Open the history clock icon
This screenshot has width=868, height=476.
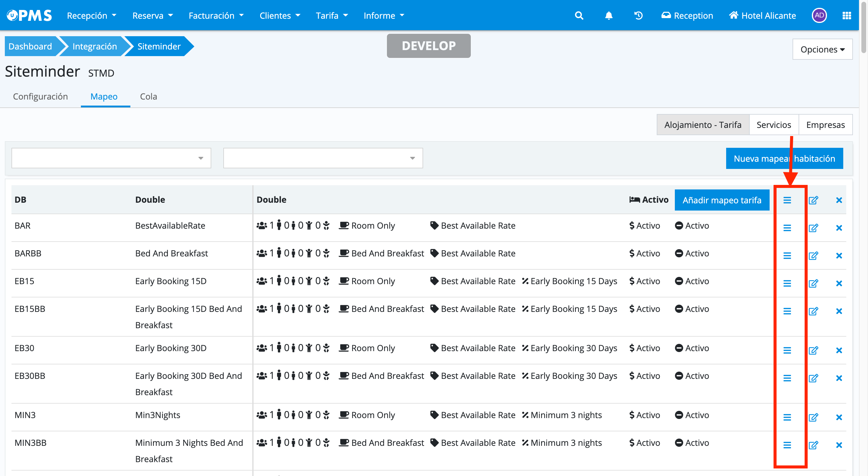coord(638,15)
